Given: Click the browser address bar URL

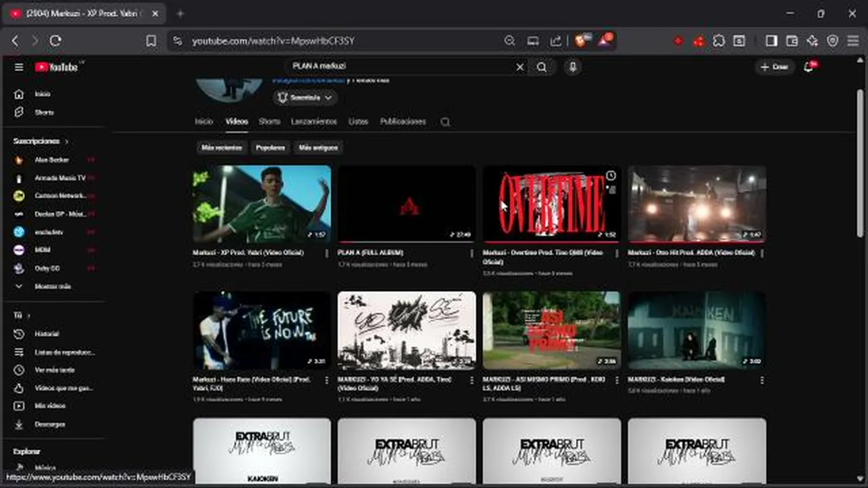Looking at the screenshot, I should (273, 41).
